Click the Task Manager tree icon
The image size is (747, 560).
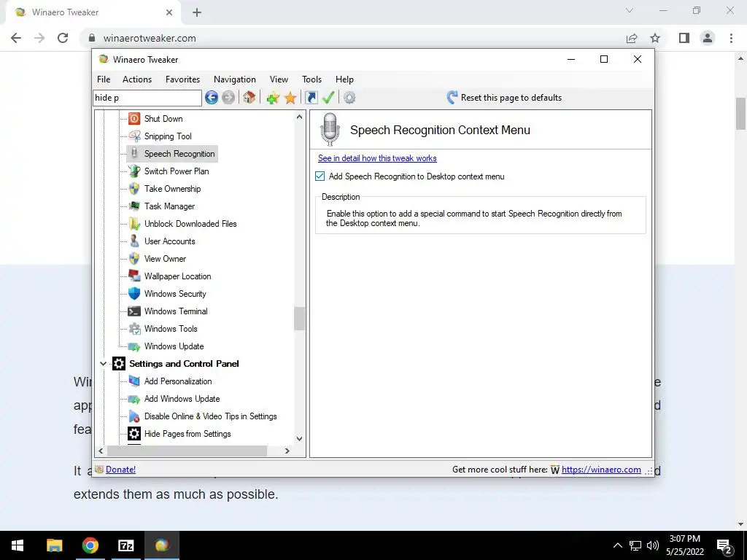134,206
